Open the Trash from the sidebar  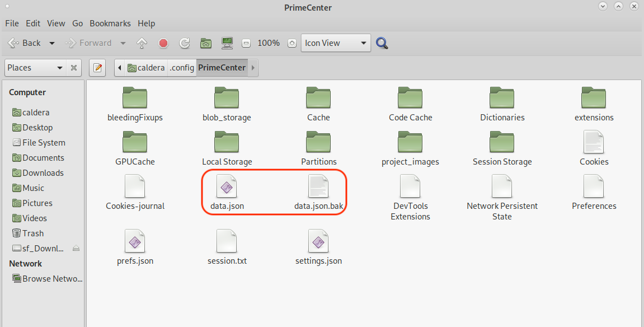[32, 233]
